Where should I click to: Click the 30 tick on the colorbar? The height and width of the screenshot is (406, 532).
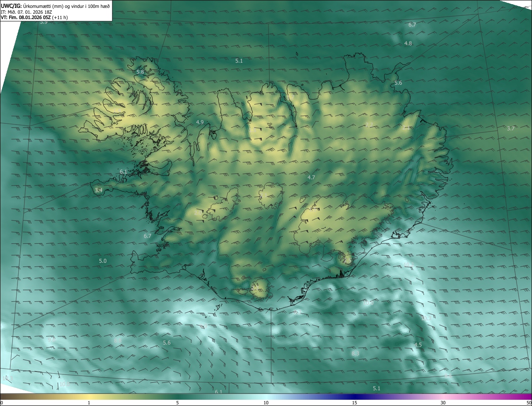(443, 403)
